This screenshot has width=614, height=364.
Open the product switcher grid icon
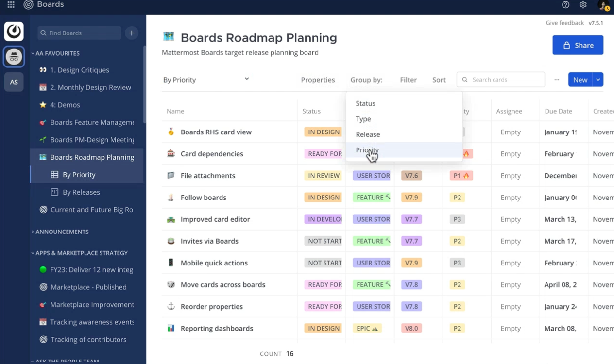[x=11, y=5]
